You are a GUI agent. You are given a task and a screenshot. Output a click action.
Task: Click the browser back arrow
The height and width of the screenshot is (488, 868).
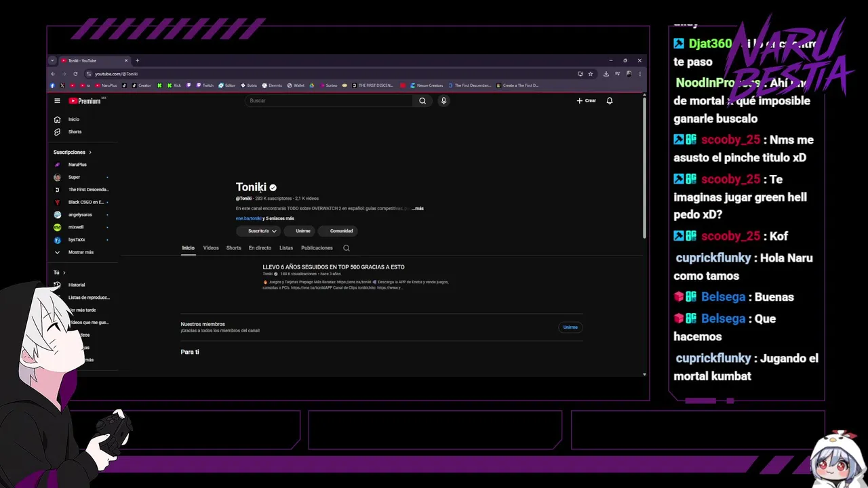pyautogui.click(x=53, y=74)
